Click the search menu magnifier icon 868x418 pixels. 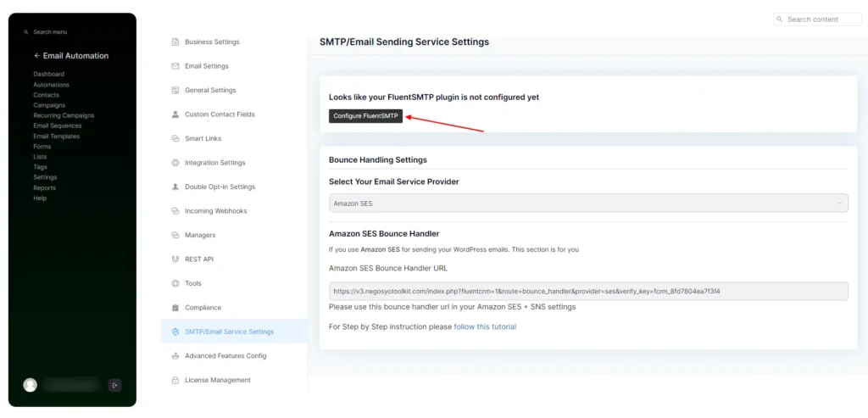coord(26,32)
